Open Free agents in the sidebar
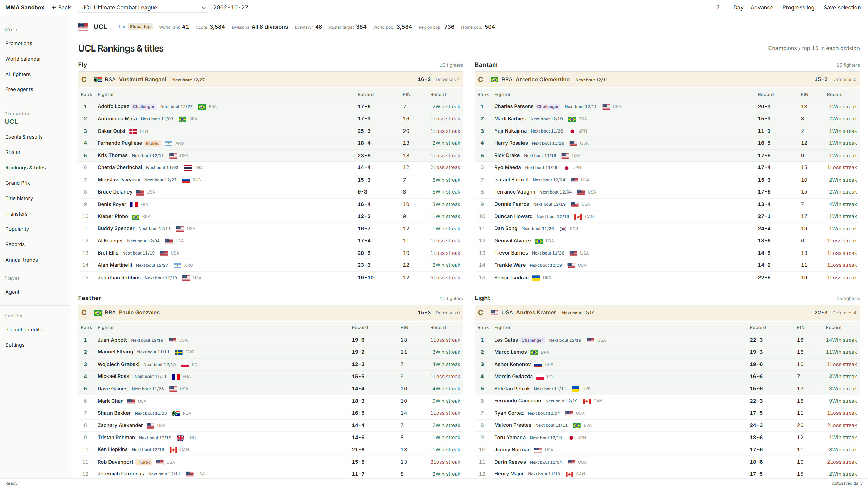Image resolution: width=868 pixels, height=488 pixels. point(19,89)
